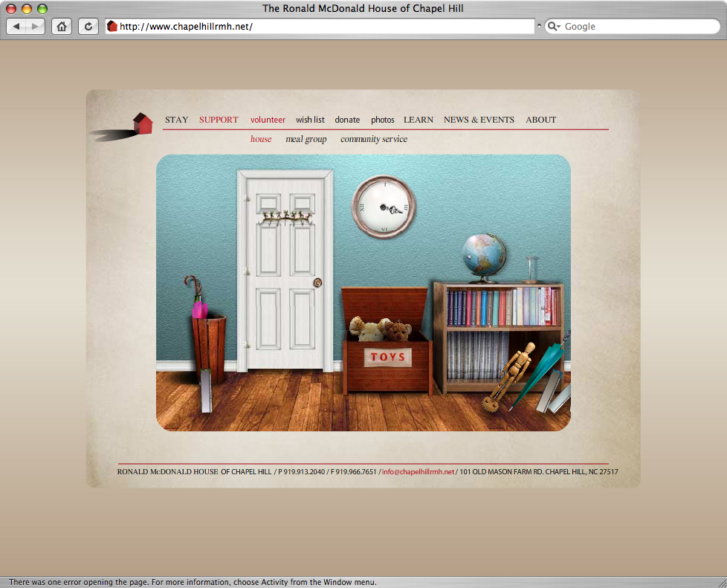Select the meal group volunteer option

coord(306,139)
